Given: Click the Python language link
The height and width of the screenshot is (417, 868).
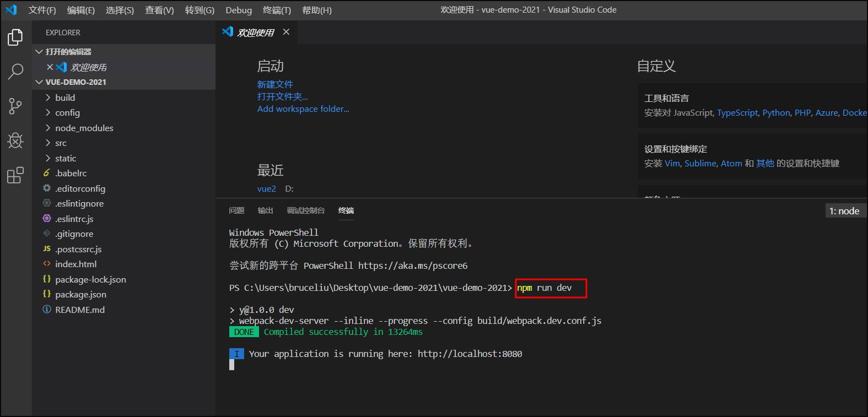Looking at the screenshot, I should (x=776, y=112).
